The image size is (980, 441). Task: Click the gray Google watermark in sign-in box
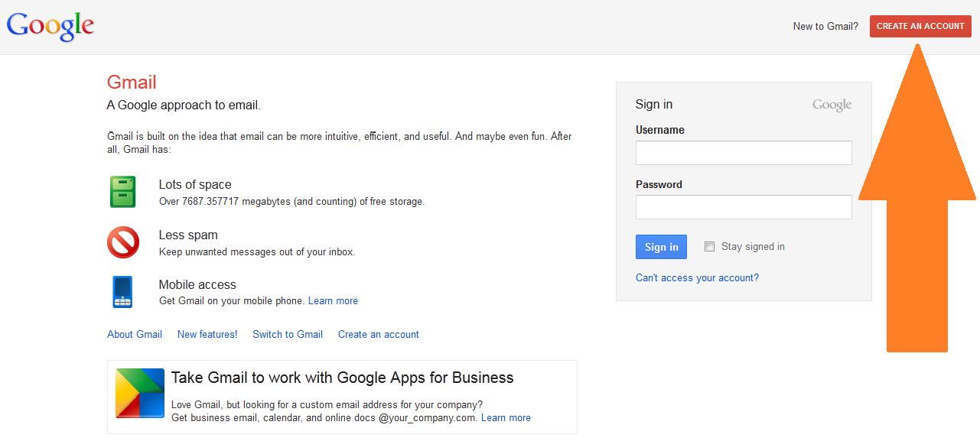[x=832, y=104]
